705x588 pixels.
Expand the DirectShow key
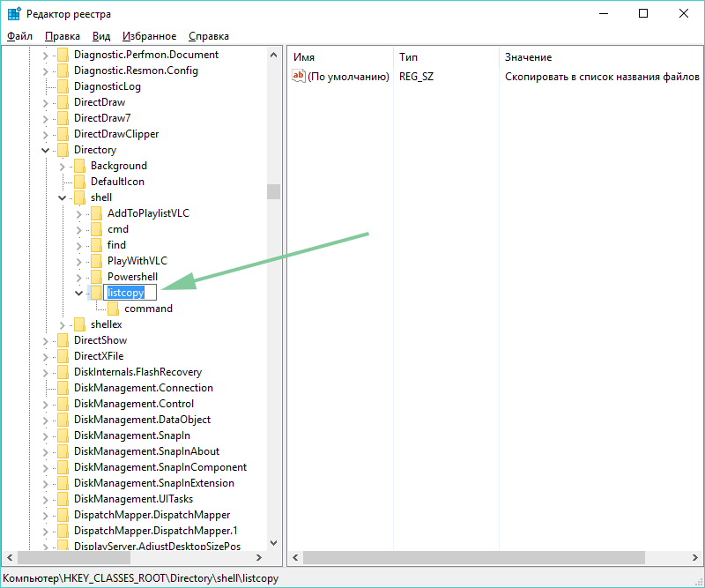point(45,341)
